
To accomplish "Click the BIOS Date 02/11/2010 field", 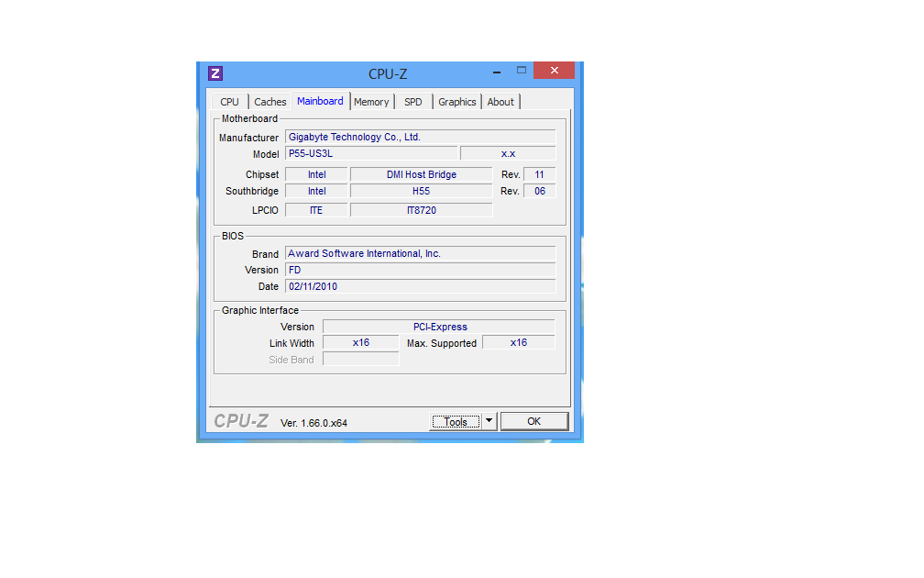I will [420, 286].
